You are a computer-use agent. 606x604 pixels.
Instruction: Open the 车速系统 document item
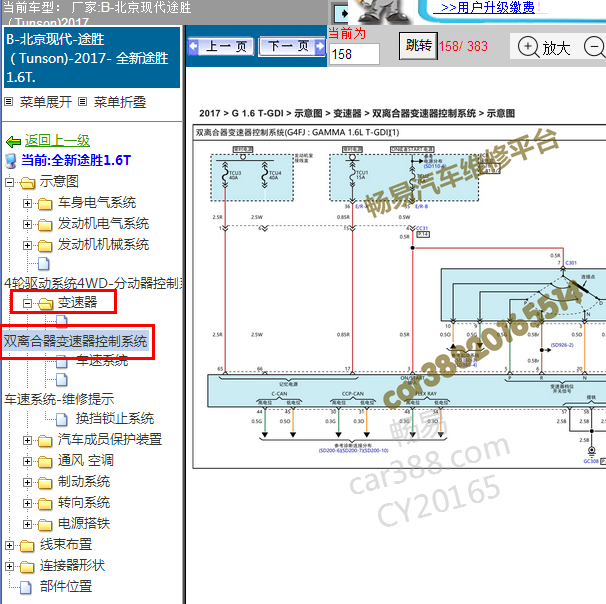(102, 361)
